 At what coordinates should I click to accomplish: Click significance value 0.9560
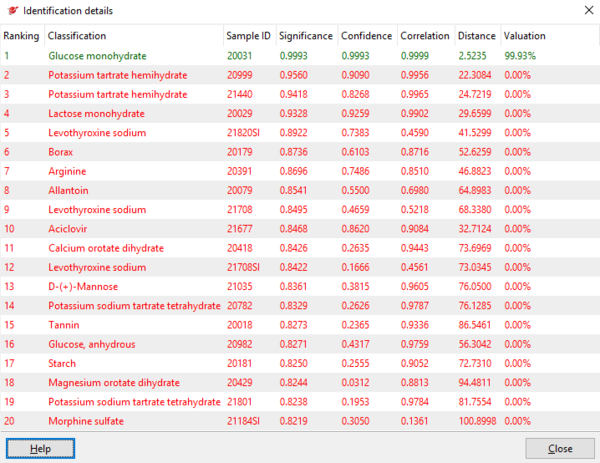pos(293,75)
